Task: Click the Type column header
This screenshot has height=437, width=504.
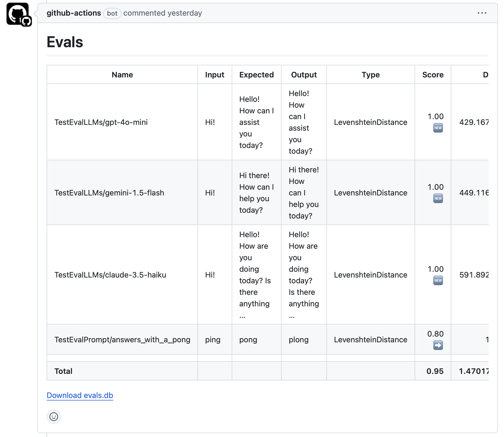Action: pos(371,75)
